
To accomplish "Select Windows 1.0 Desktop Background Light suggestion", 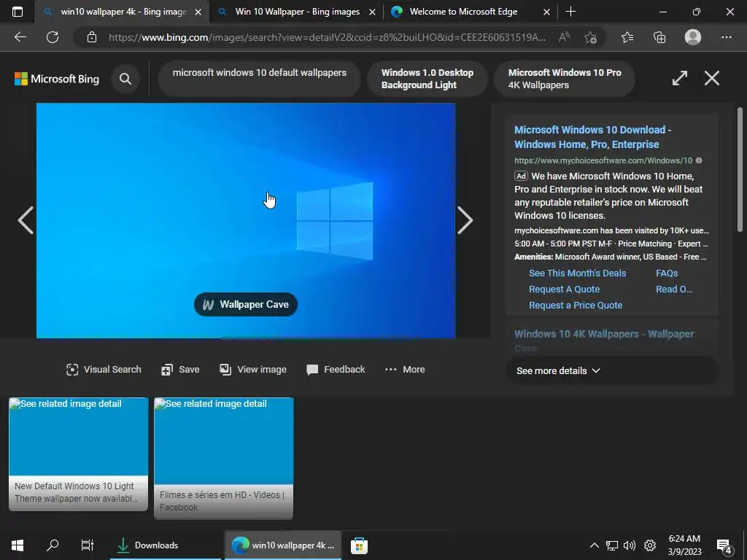I will coord(427,79).
